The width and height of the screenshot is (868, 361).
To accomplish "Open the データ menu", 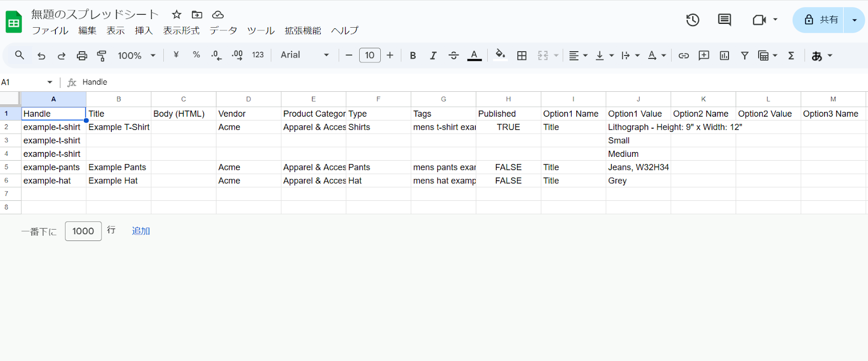I will (x=223, y=30).
